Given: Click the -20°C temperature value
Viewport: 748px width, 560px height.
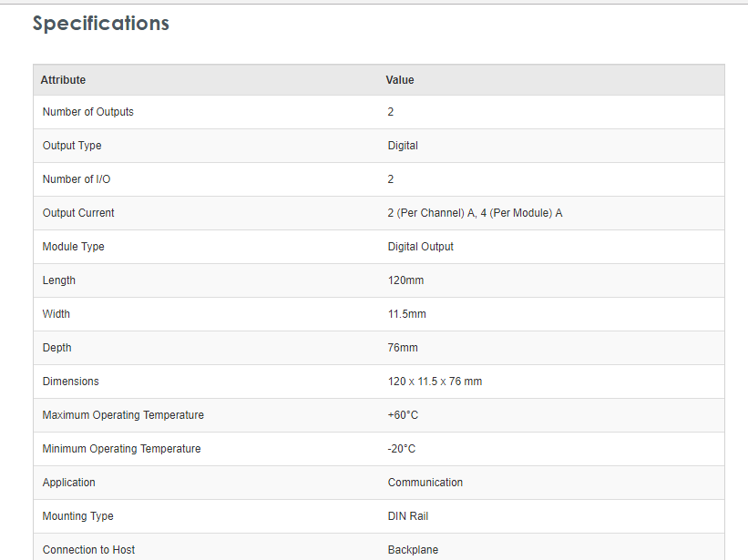Looking at the screenshot, I should tap(401, 449).
